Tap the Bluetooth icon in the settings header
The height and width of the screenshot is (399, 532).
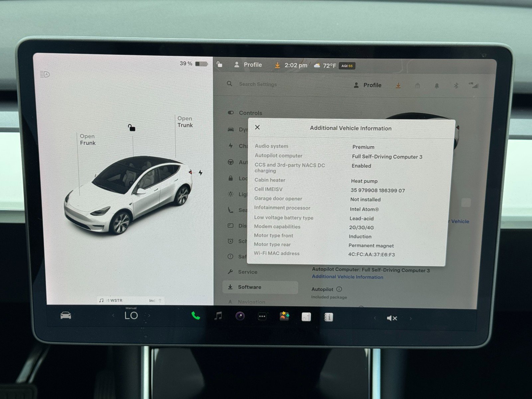457,85
